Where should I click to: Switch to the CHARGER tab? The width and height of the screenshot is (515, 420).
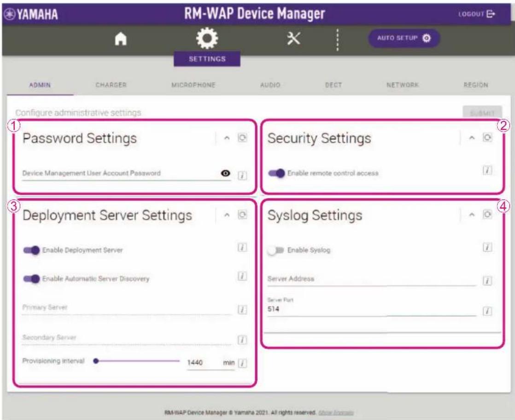(x=111, y=85)
